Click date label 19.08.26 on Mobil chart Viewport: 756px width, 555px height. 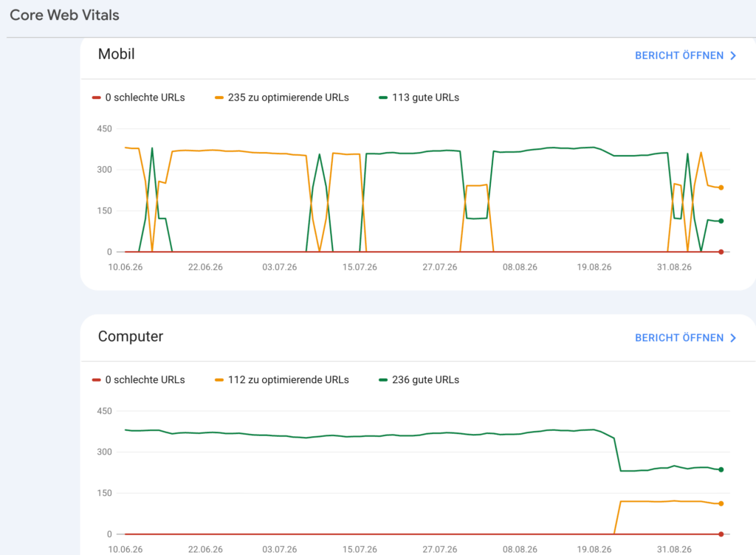coord(594,267)
